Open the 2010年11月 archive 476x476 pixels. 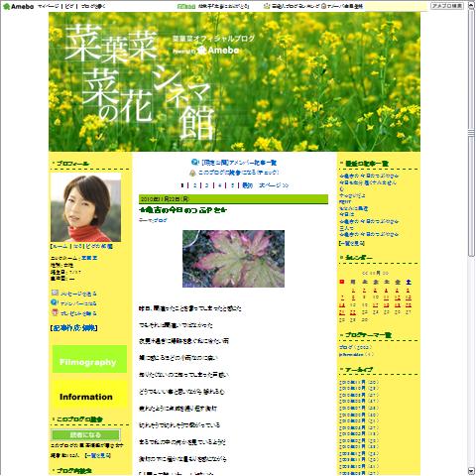[352, 383]
